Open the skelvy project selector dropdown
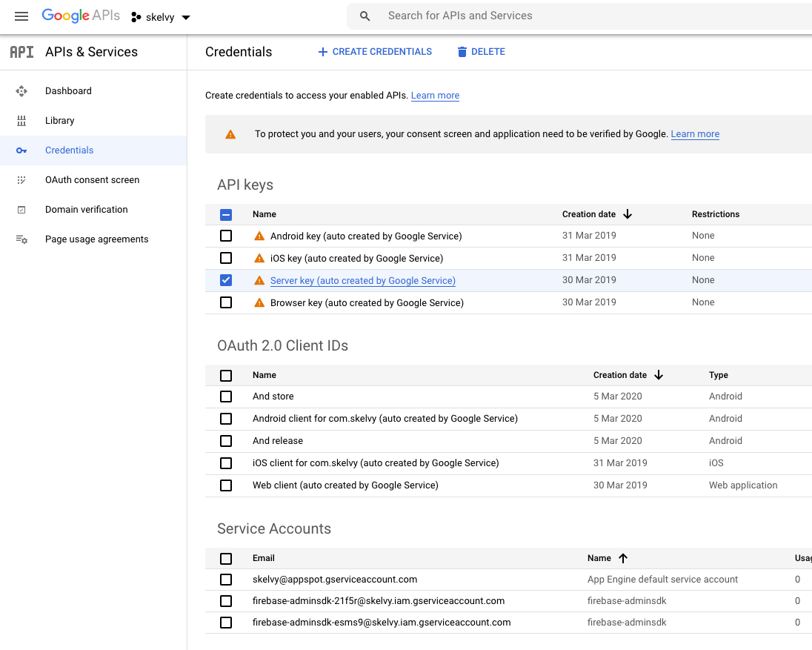Image resolution: width=812 pixels, height=650 pixels. tap(161, 17)
